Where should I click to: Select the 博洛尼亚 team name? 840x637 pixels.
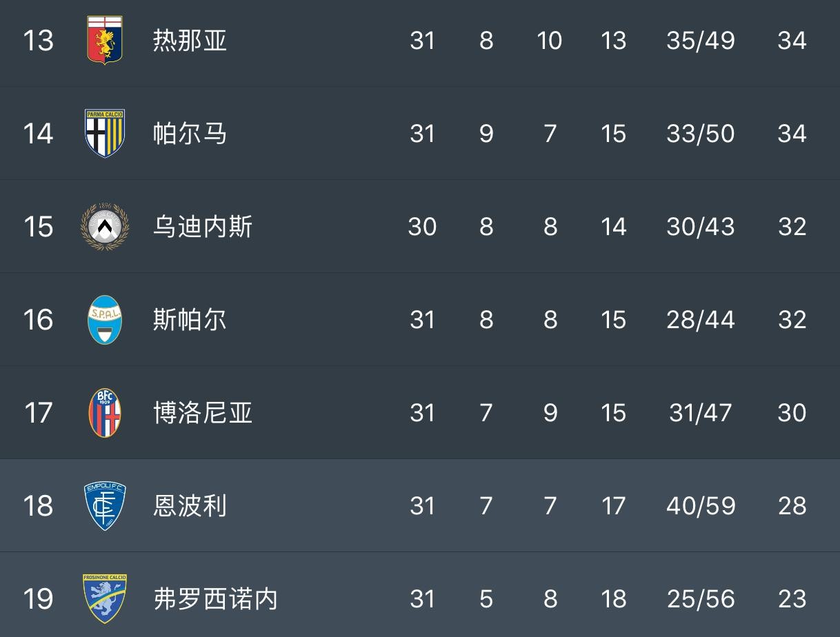(203, 412)
